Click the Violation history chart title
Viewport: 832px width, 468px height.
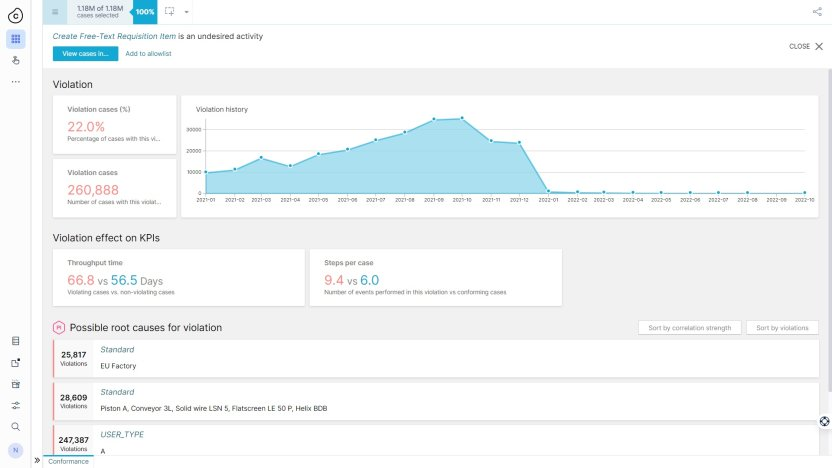222,109
